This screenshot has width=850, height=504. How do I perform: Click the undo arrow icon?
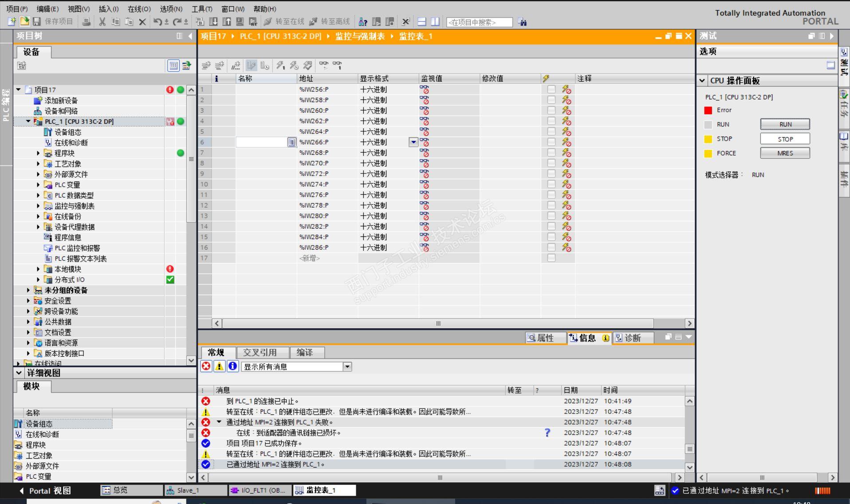point(157,21)
